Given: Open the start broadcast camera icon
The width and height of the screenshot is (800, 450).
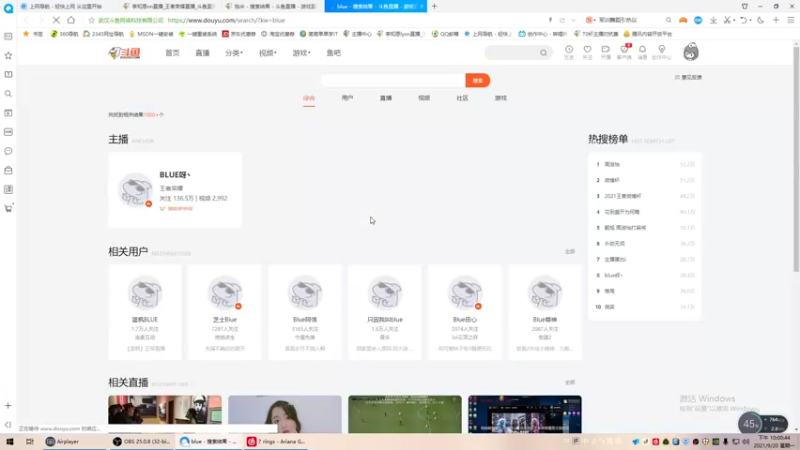Looking at the screenshot, I should pyautogui.click(x=606, y=52).
